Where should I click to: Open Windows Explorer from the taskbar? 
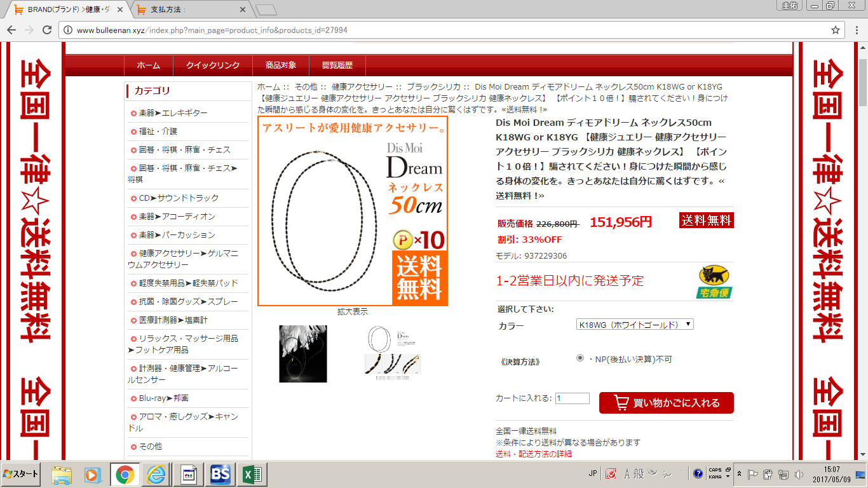coord(62,474)
